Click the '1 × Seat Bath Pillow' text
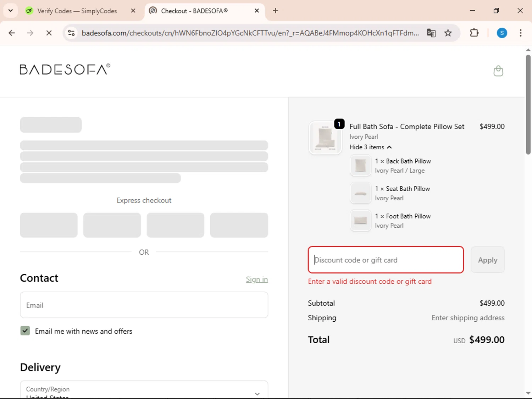Viewport: 532px width, 399px height. tap(403, 189)
